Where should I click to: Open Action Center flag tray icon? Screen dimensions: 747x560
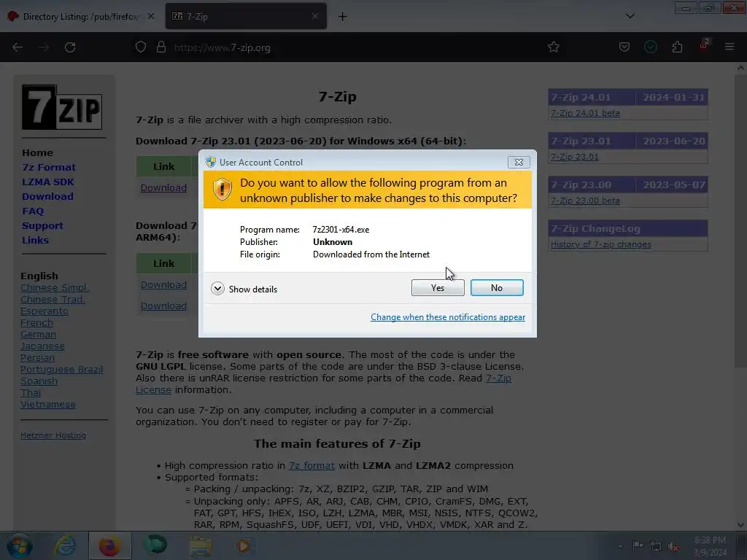(x=638, y=546)
